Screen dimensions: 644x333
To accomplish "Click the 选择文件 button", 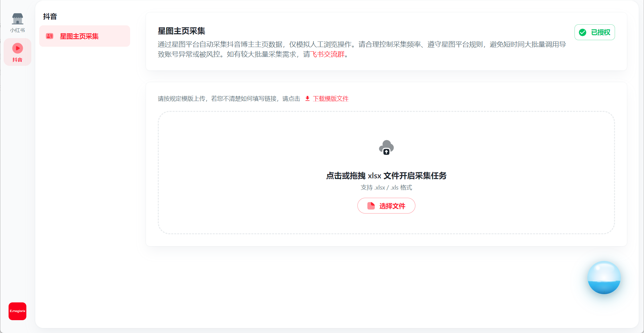I will [x=386, y=206].
